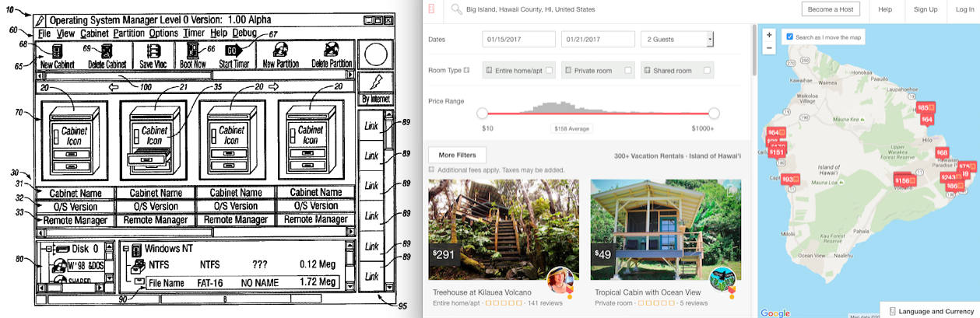Select the Save Vtoc toolbar icon
The height and width of the screenshot is (318, 980).
(152, 51)
